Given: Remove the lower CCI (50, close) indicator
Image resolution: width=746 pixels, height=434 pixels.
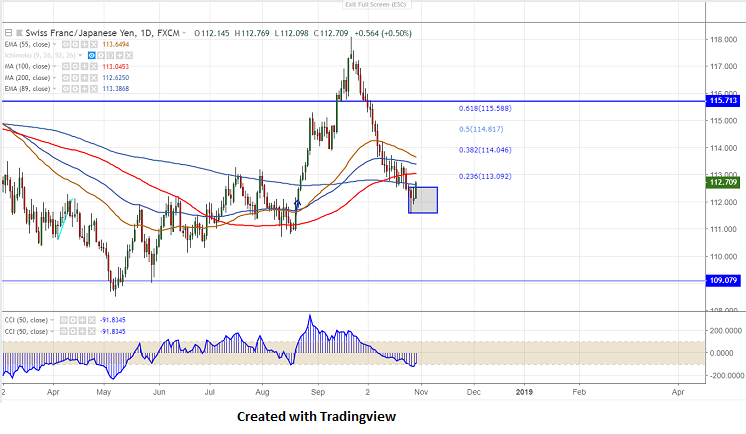Looking at the screenshot, I should pos(92,331).
